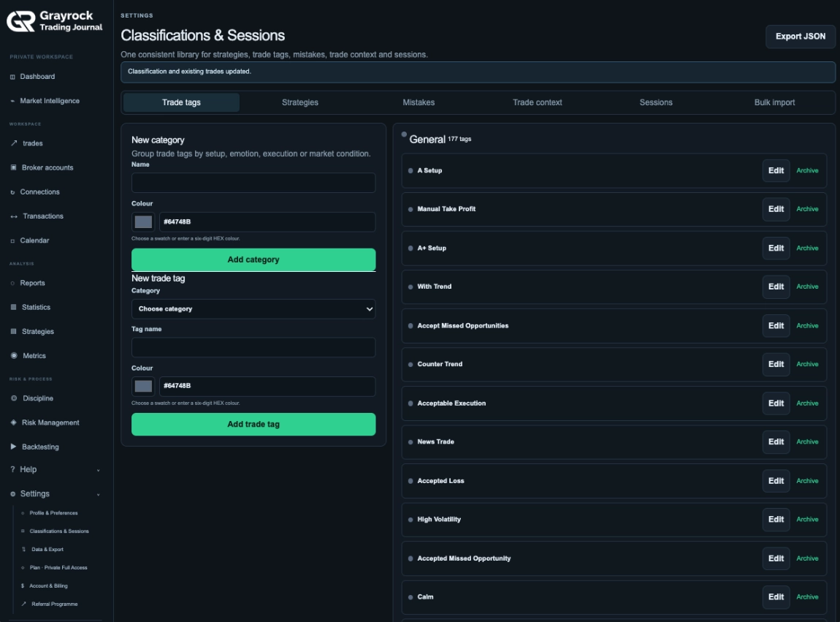Archive the Manual Take Profit tag
The height and width of the screenshot is (622, 840).
[x=807, y=209]
